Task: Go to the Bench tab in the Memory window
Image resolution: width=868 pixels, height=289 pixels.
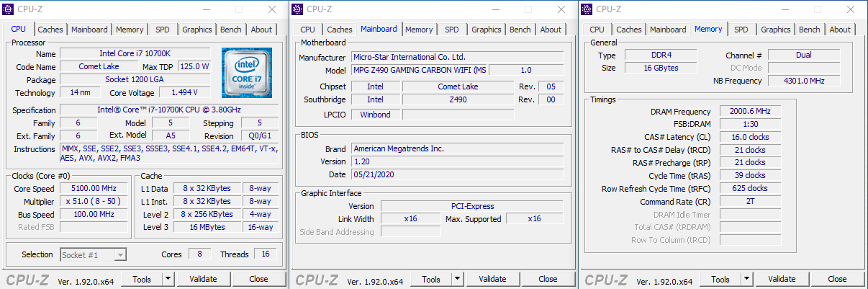Action: pos(810,30)
